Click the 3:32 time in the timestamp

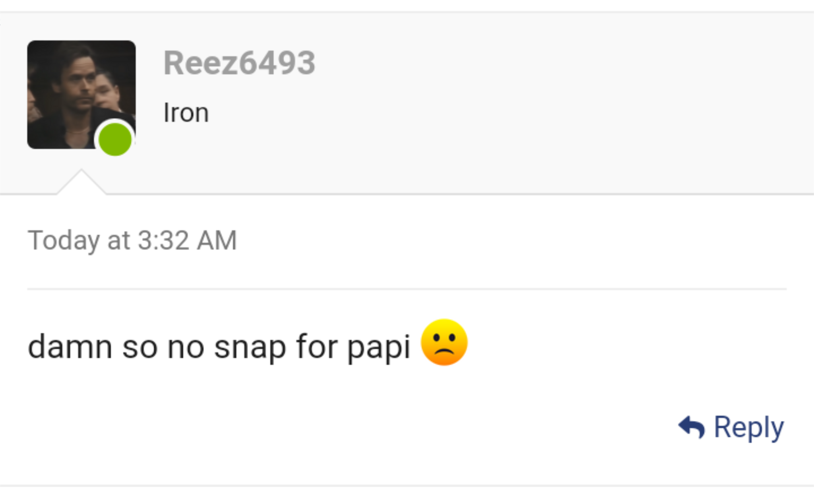coord(163,240)
